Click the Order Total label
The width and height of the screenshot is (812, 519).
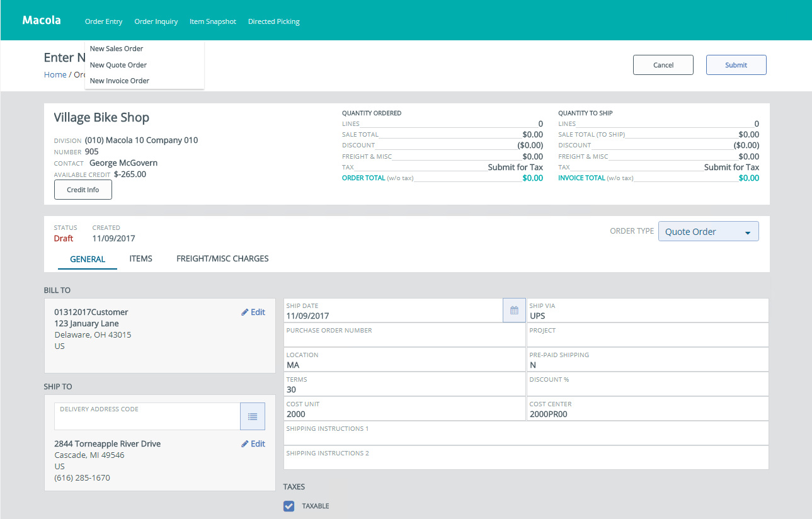363,178
